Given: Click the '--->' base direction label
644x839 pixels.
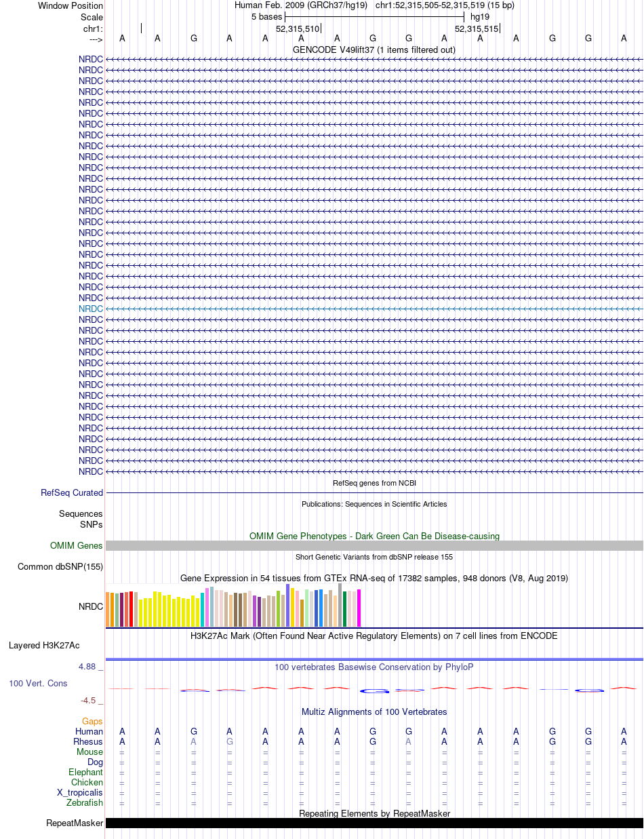Looking at the screenshot, I should 96,39.
